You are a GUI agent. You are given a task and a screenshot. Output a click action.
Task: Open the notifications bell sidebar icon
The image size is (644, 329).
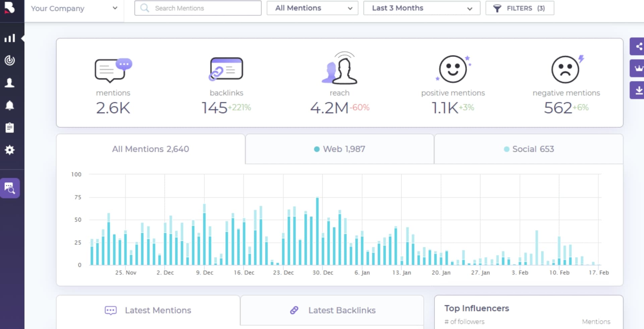[x=10, y=105]
